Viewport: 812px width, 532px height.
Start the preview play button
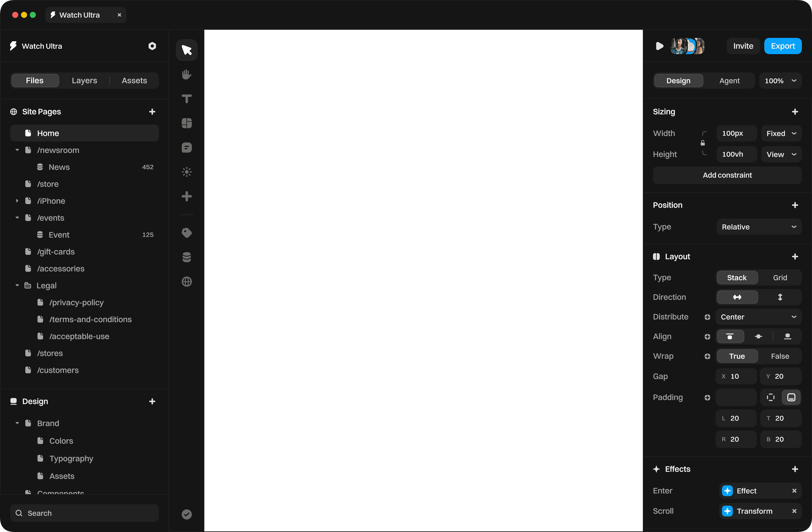660,46
